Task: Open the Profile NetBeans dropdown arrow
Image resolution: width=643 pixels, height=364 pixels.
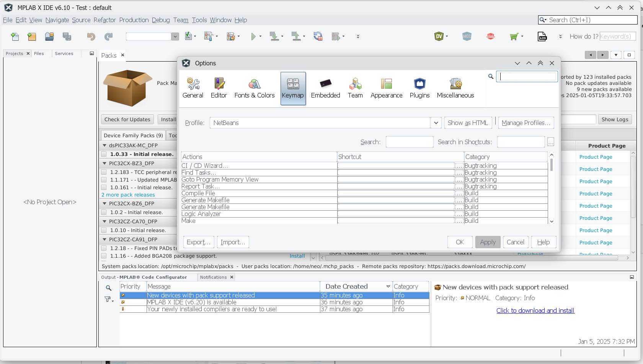Action: pos(436,123)
